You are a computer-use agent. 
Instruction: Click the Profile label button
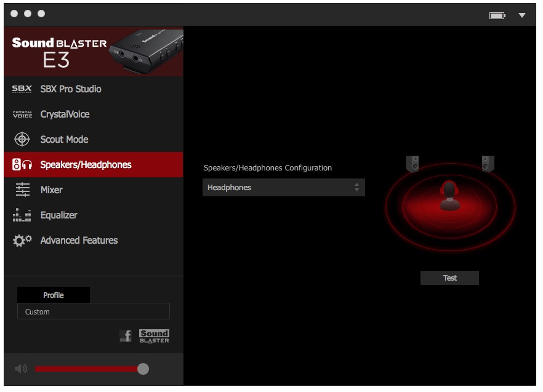tap(54, 295)
